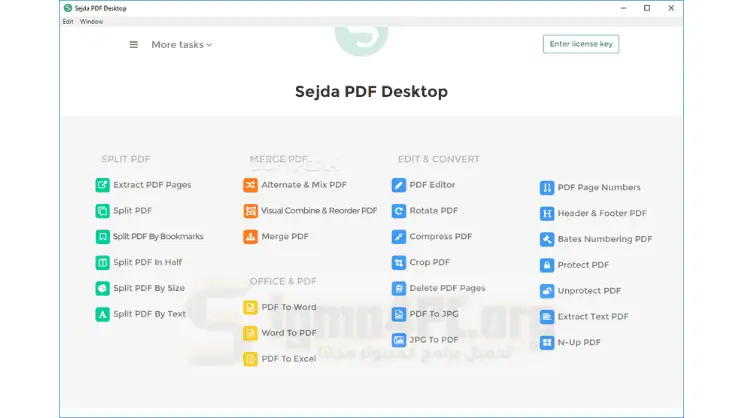
Task: Click the Extract Text PDF icon
Action: pos(547,317)
